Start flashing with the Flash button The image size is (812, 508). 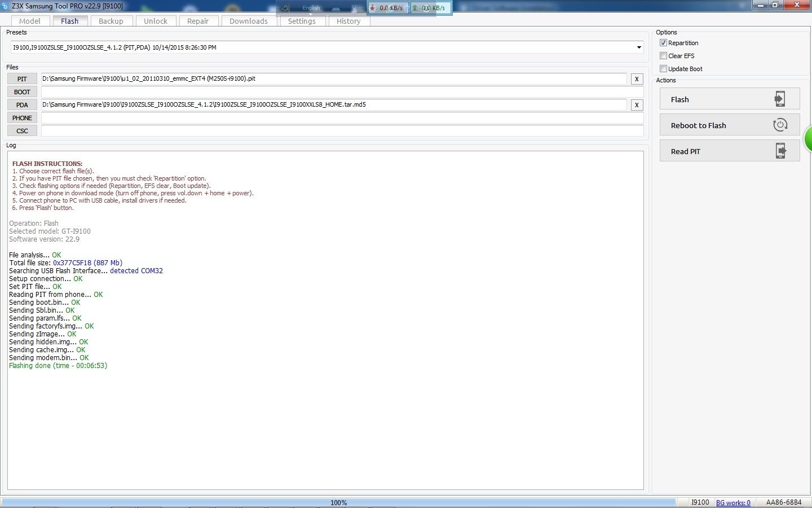click(x=730, y=99)
